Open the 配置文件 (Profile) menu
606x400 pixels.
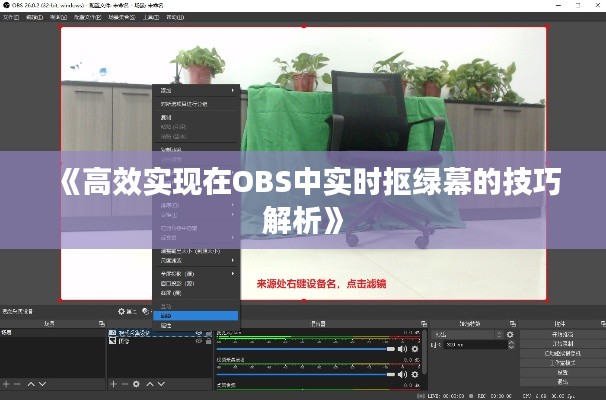pos(87,17)
